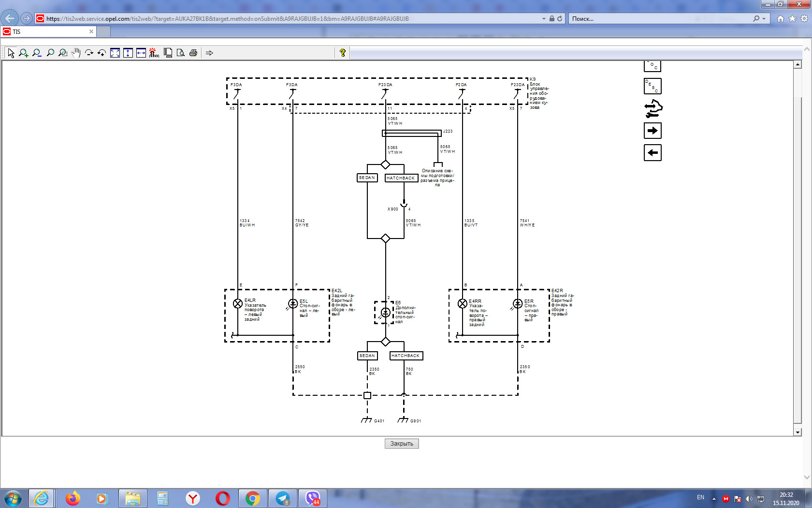812x508 pixels.
Task: Click the page ruler measurement icon
Action: (168, 53)
